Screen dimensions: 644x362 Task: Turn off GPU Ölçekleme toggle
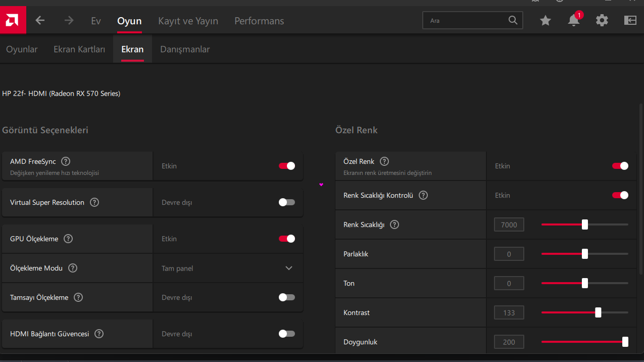pyautogui.click(x=287, y=239)
